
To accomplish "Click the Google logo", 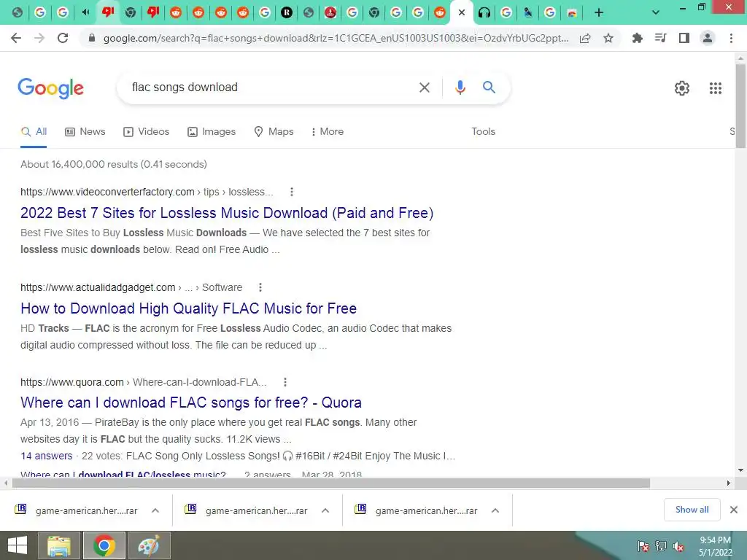I will (x=50, y=88).
